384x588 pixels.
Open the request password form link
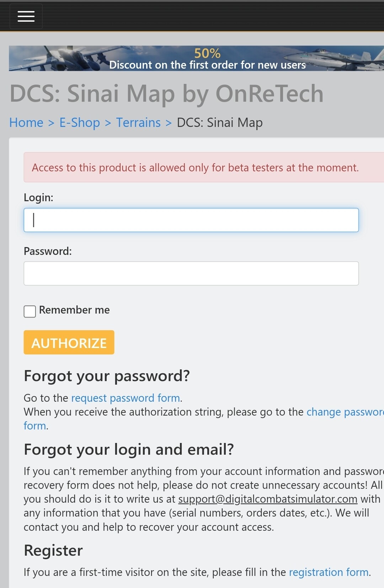(126, 398)
